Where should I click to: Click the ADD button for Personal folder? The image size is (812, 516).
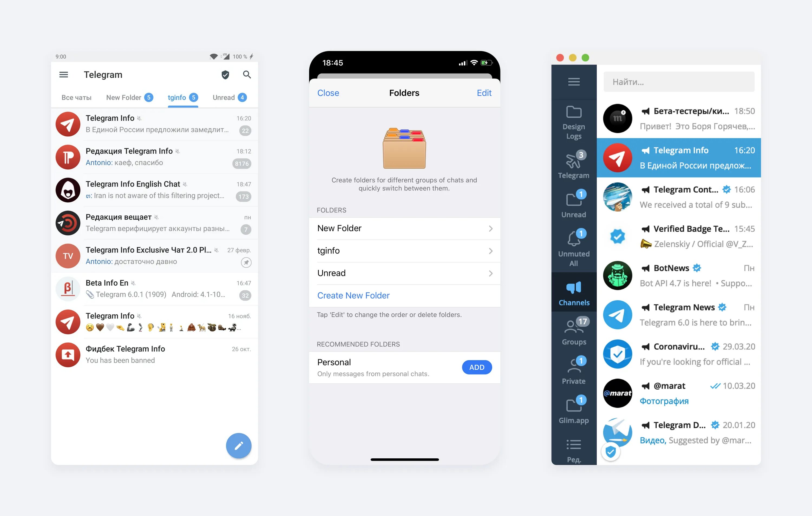point(477,367)
